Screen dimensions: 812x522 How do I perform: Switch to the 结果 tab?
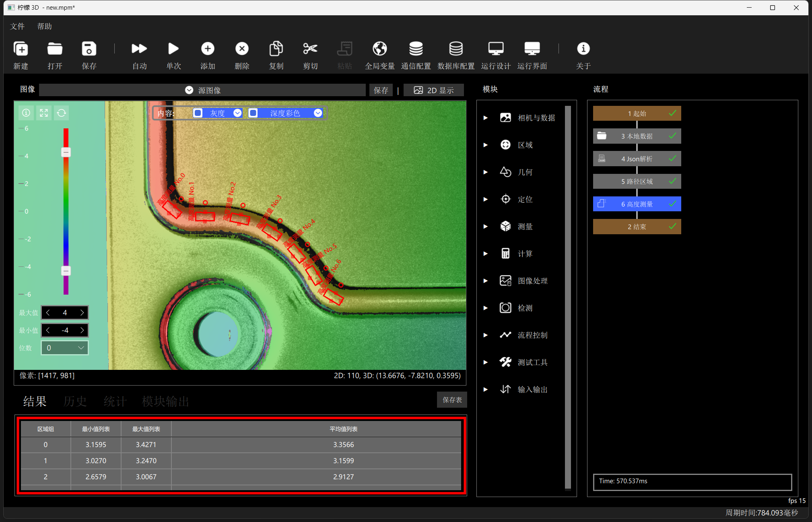pos(35,401)
